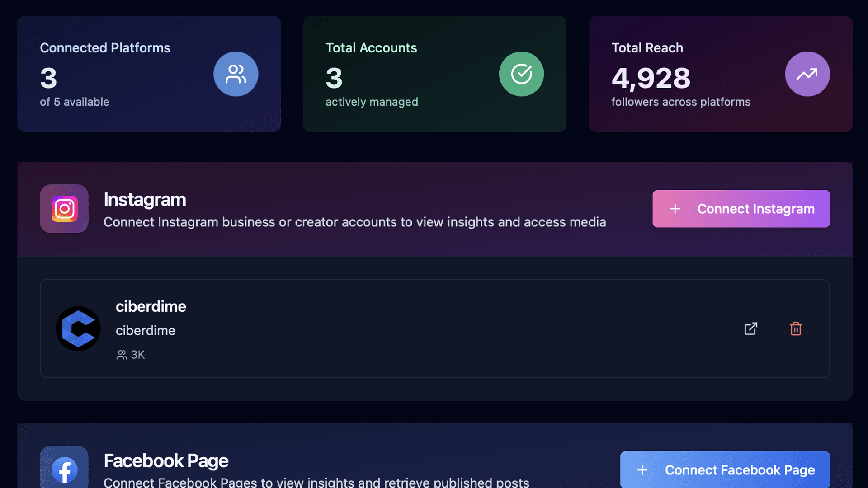The height and width of the screenshot is (488, 868).
Task: Click the bold ciberdime account name
Action: click(151, 306)
